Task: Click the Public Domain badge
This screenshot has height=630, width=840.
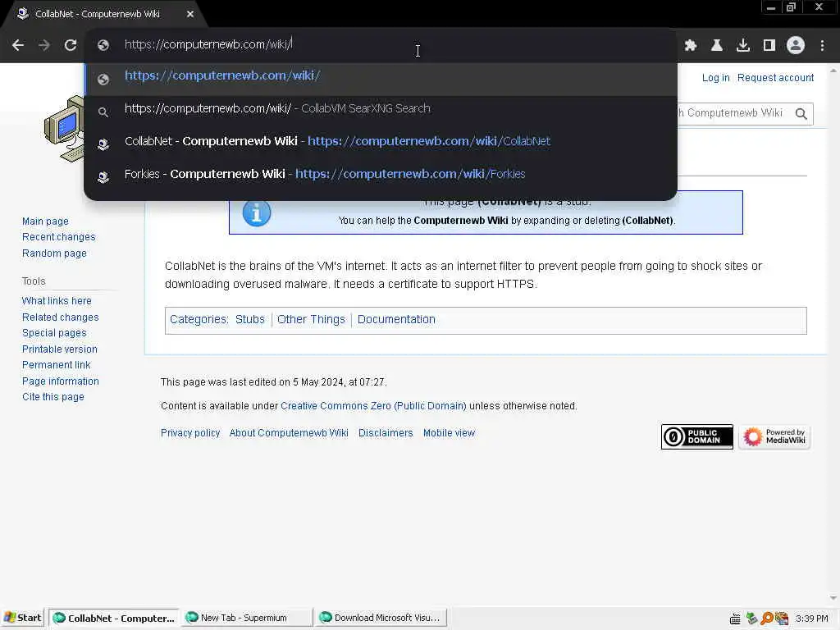Action: (697, 436)
